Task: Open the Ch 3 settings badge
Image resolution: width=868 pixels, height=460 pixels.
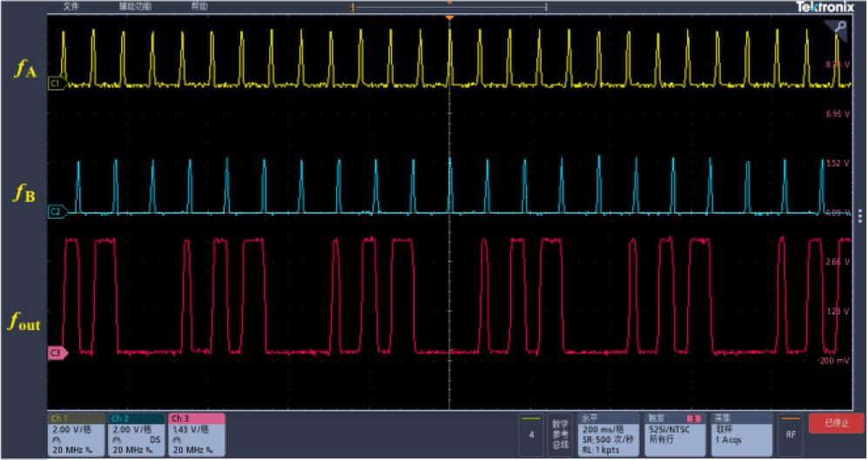Action: (196, 434)
